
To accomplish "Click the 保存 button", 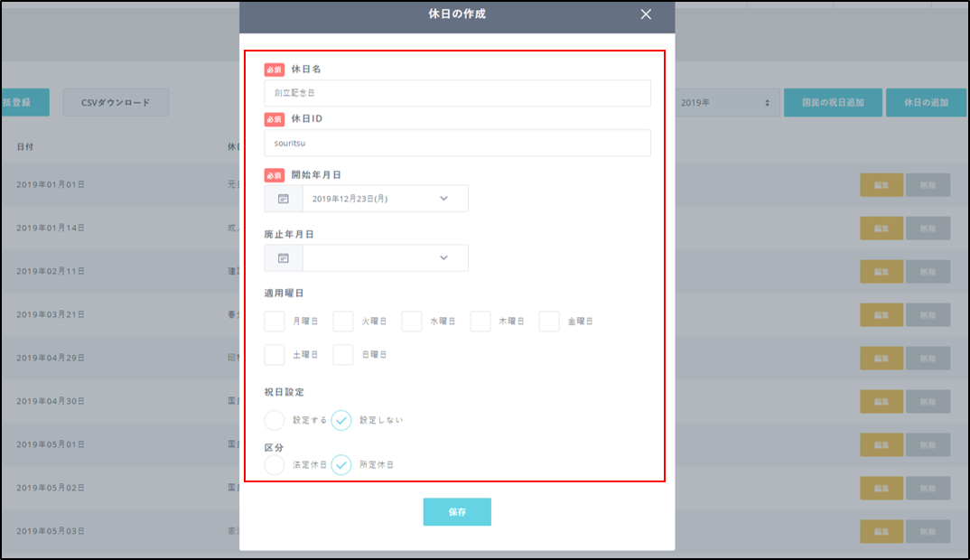I will click(457, 512).
